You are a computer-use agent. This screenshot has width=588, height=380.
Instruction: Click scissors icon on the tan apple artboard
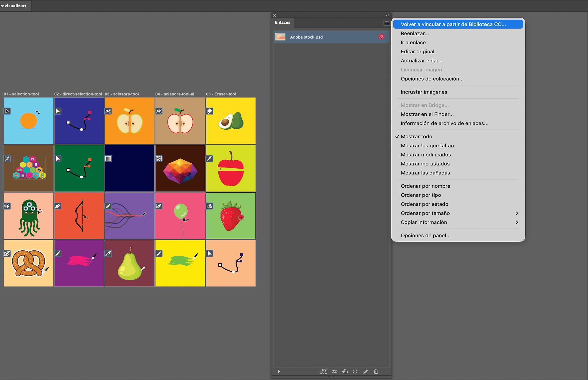pyautogui.click(x=159, y=111)
